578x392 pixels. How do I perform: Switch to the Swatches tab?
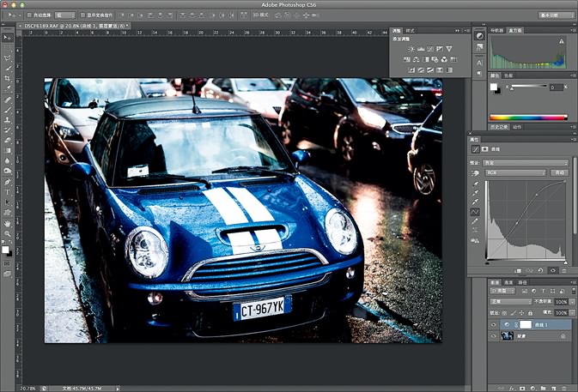508,75
